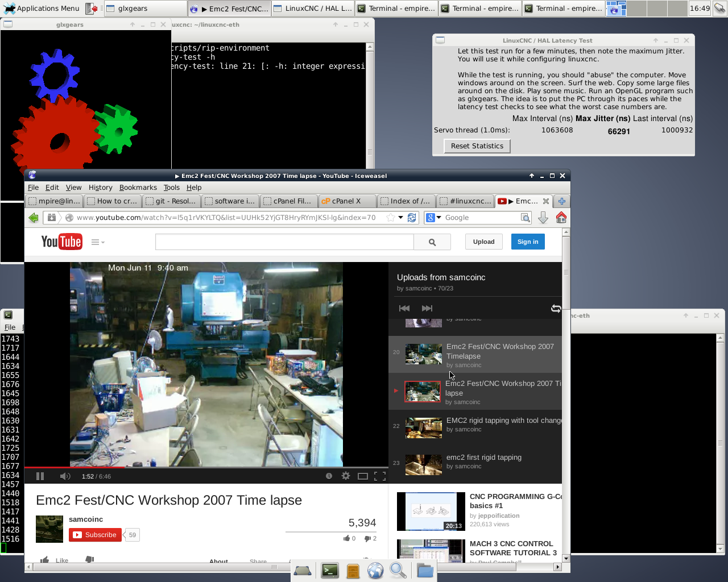The image size is (728, 582).
Task: Open the Bookmarks menu
Action: click(x=138, y=188)
